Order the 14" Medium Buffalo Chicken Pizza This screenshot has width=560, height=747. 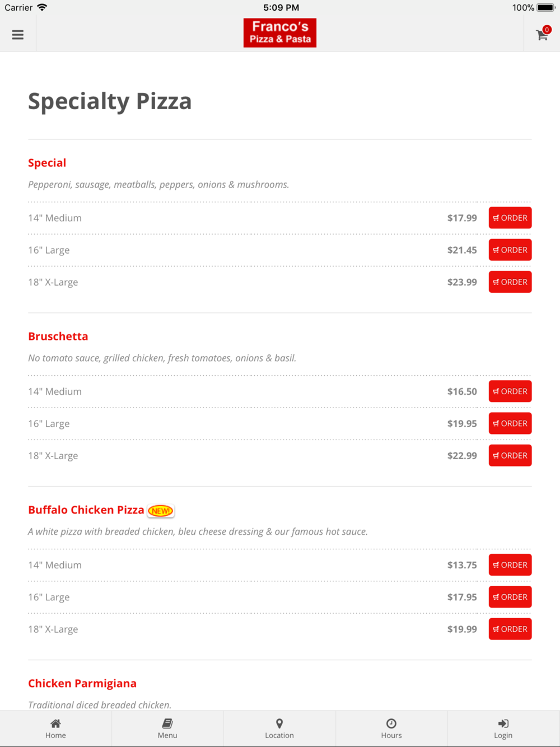pyautogui.click(x=510, y=565)
